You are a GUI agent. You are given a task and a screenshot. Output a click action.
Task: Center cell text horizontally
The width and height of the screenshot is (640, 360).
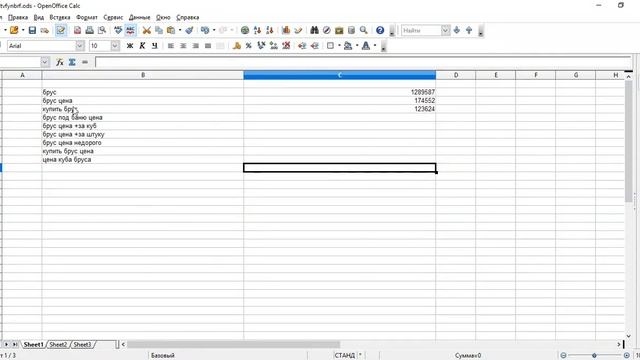coord(183,46)
